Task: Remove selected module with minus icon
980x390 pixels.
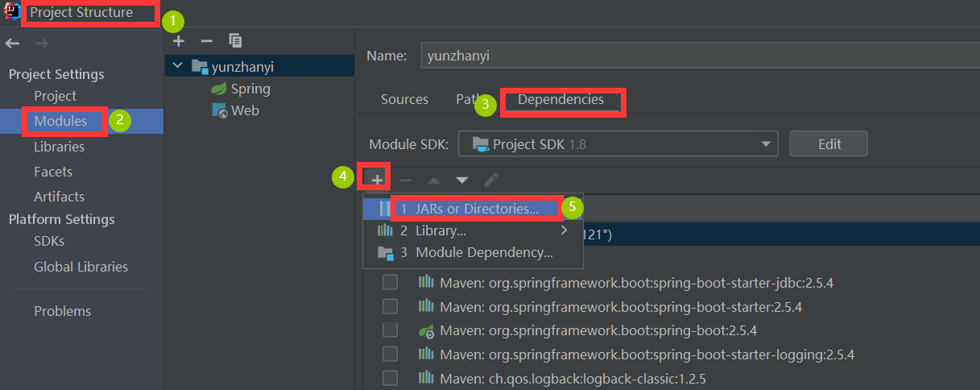Action: point(207,40)
